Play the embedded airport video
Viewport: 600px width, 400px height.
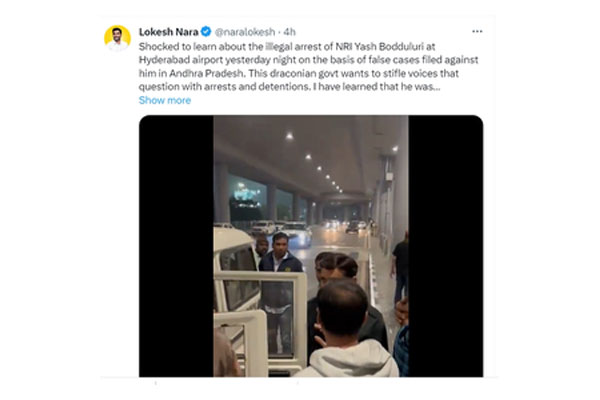(311, 246)
